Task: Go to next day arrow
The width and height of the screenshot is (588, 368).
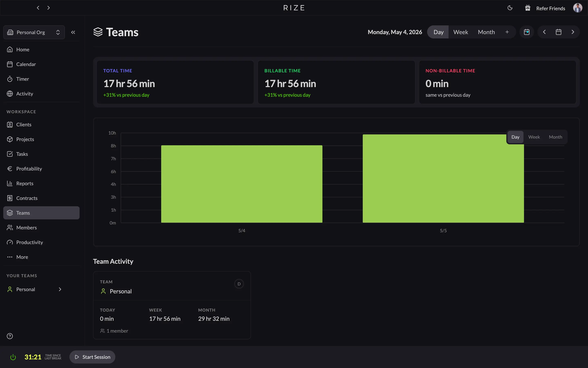Action: coord(573,32)
